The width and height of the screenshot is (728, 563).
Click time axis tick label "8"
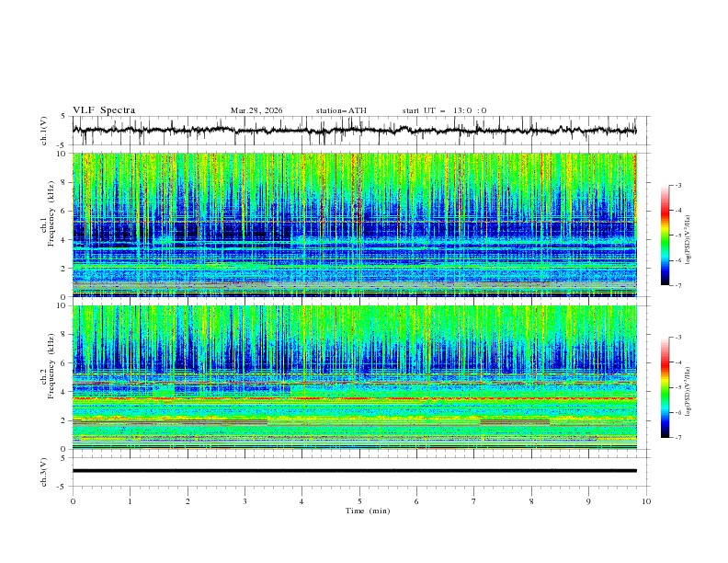click(531, 501)
